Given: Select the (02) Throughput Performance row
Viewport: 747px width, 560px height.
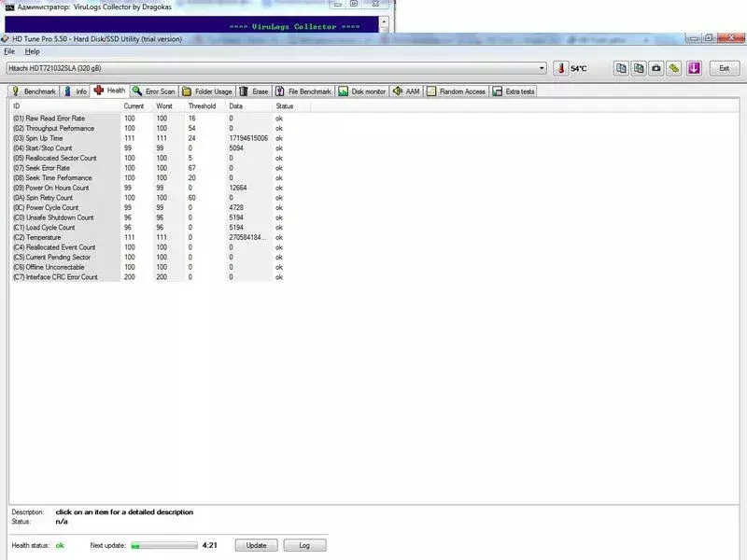Looking at the screenshot, I should tap(148, 128).
